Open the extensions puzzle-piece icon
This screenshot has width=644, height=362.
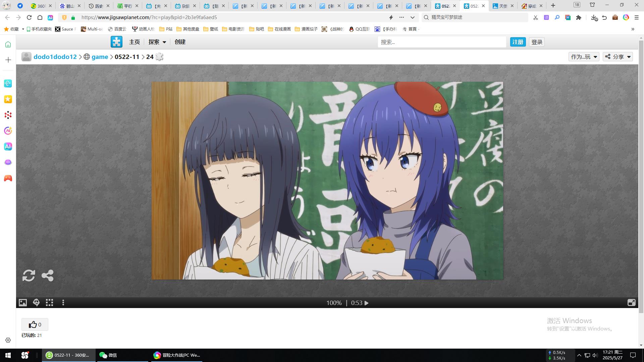coord(579,17)
